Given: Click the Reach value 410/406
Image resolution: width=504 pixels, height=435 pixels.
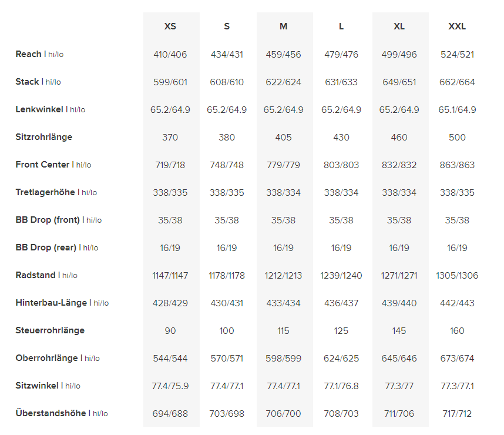Looking at the screenshot, I should (170, 55).
